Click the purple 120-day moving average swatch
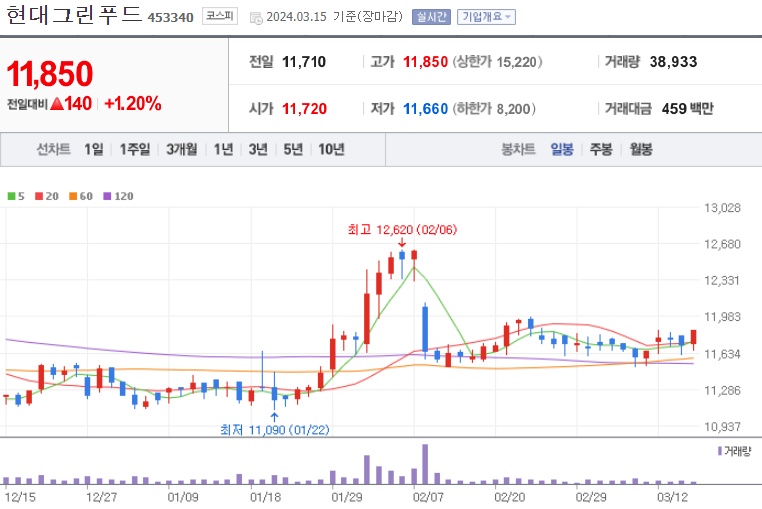 point(107,196)
